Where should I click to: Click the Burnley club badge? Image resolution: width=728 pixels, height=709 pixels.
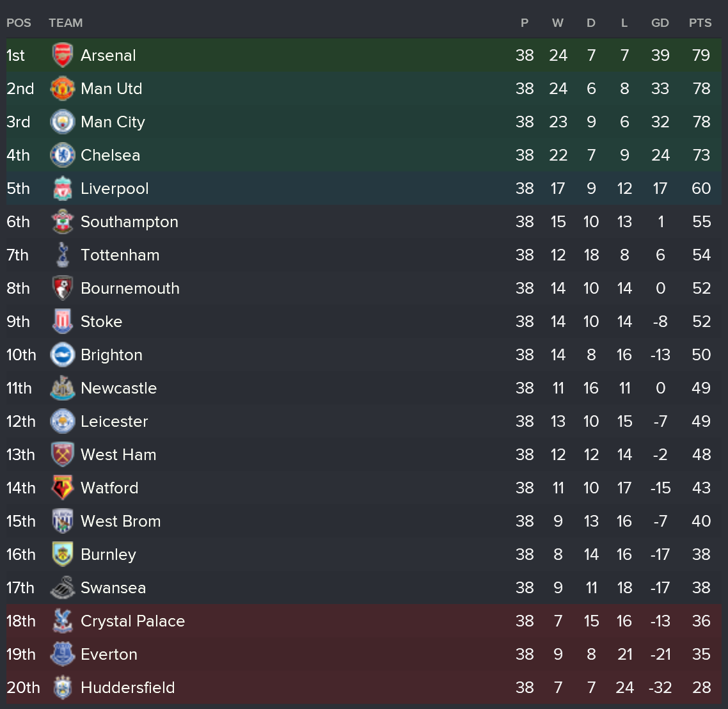point(63,555)
